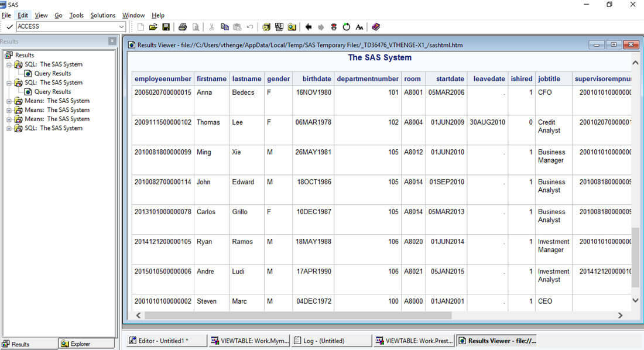This screenshot has width=644, height=350.
Task: Click the New blank document icon
Action: click(x=141, y=27)
